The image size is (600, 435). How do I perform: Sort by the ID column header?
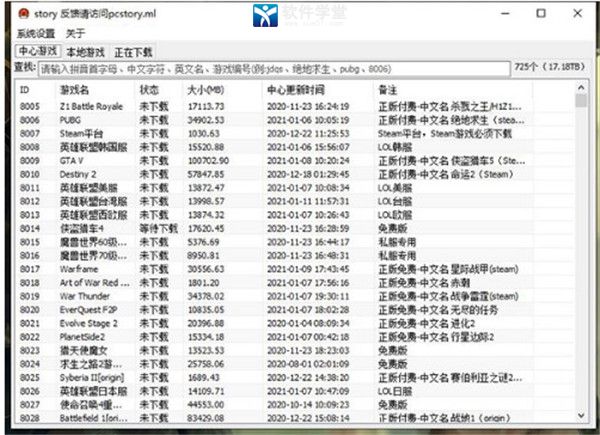24,90
